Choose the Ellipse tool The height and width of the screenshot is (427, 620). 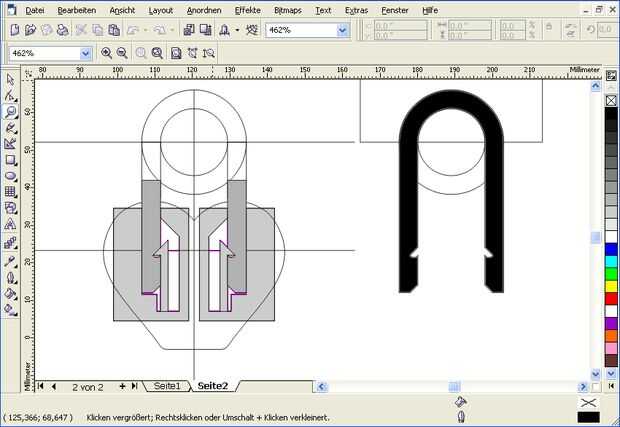point(10,176)
